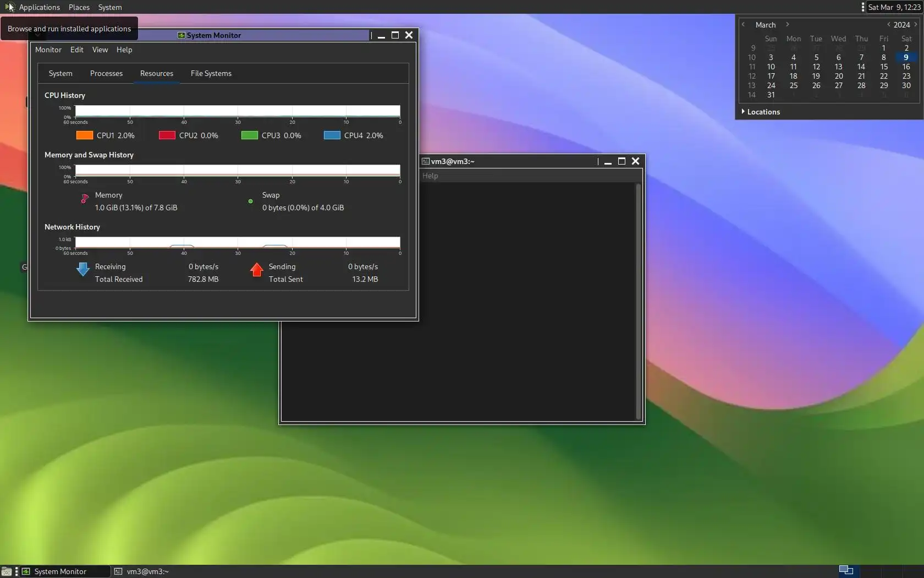Click the terminal window's vertical scrollbar

tap(639, 301)
